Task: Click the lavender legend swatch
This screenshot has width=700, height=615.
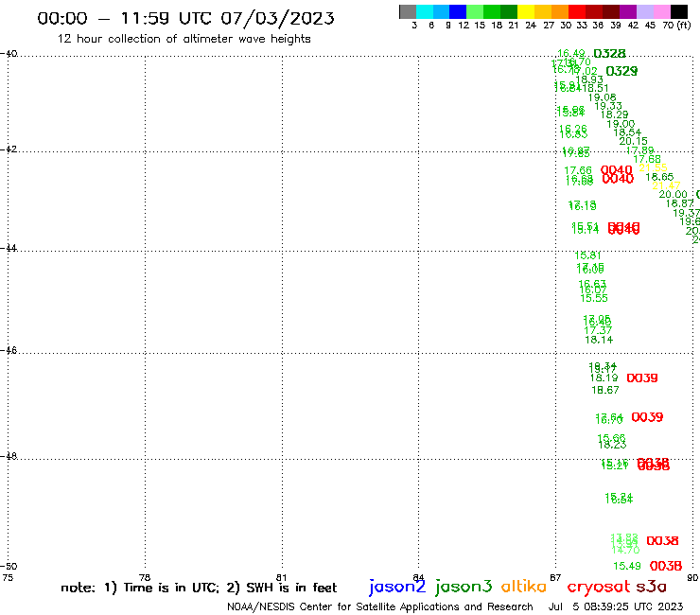Action: coord(645,11)
